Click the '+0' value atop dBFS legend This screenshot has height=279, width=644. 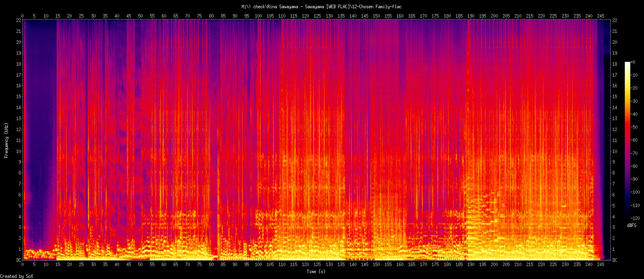(632, 62)
